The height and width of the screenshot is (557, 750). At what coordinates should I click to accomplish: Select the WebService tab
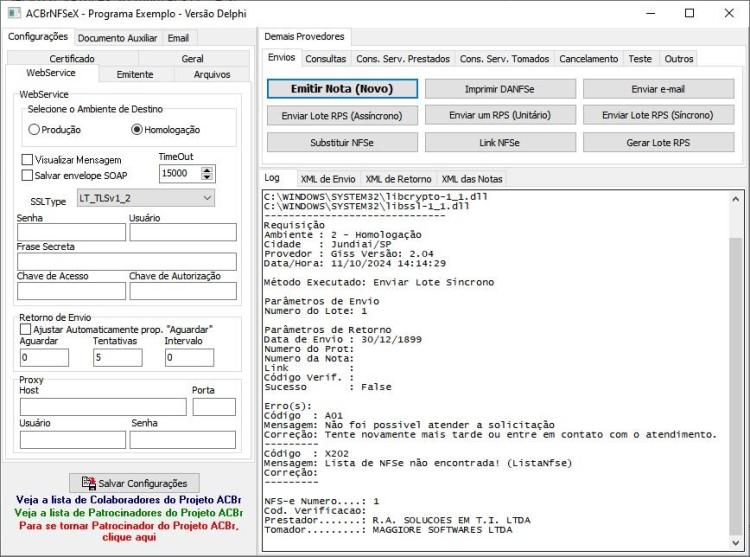coord(51,73)
